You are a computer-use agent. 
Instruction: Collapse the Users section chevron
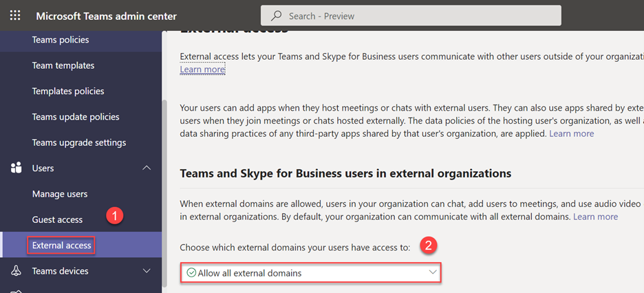tap(147, 169)
